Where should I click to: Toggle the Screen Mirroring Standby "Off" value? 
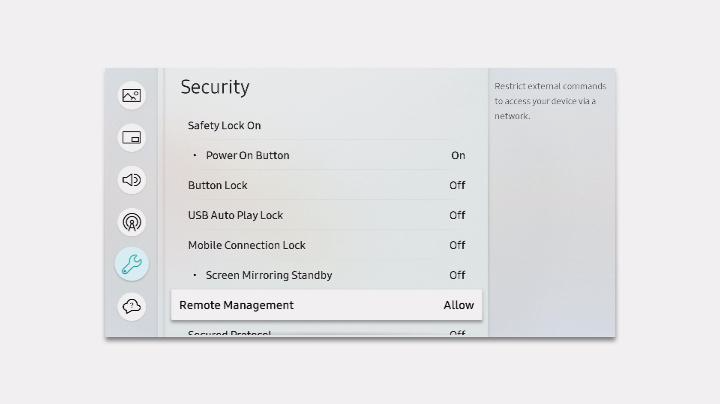457,276
